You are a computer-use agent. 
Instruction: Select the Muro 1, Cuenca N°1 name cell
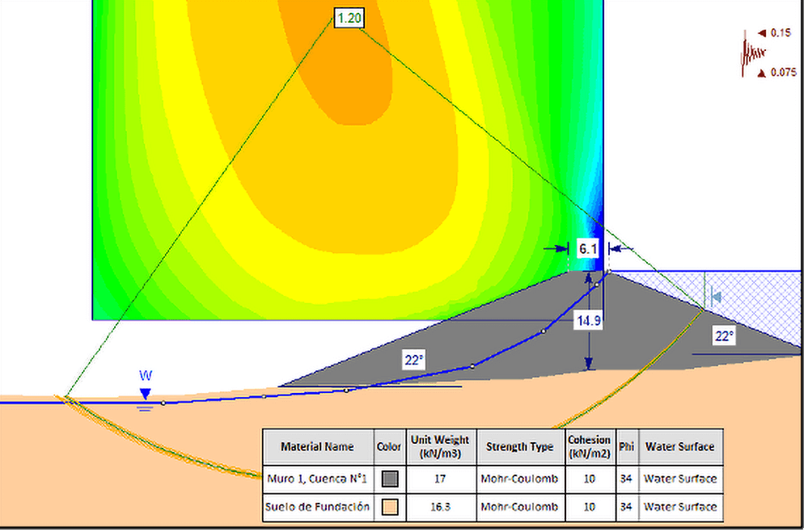pyautogui.click(x=317, y=479)
